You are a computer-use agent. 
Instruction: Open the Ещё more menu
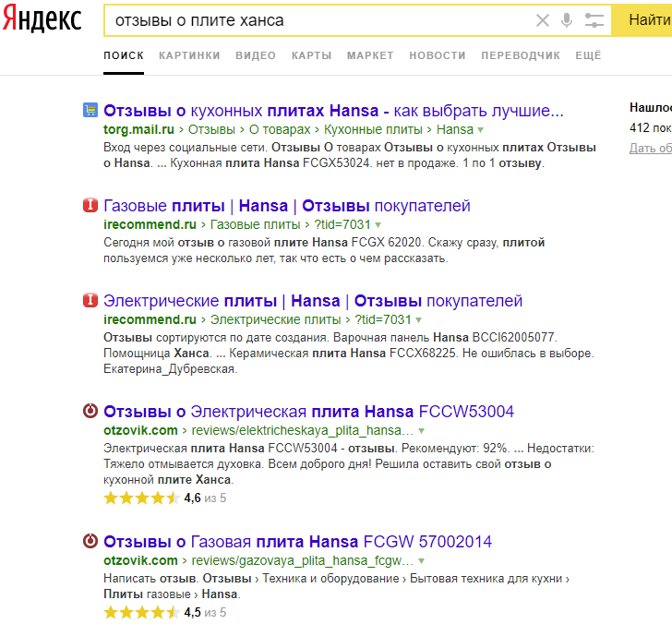pyautogui.click(x=588, y=55)
